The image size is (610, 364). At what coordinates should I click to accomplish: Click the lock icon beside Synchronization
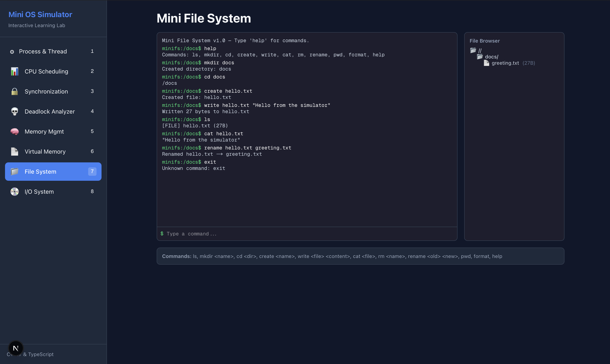14,91
